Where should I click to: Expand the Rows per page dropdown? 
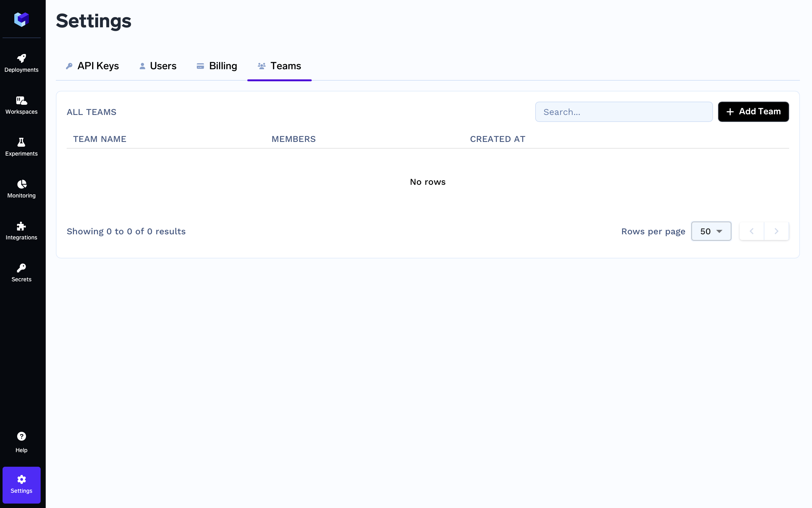click(x=711, y=231)
